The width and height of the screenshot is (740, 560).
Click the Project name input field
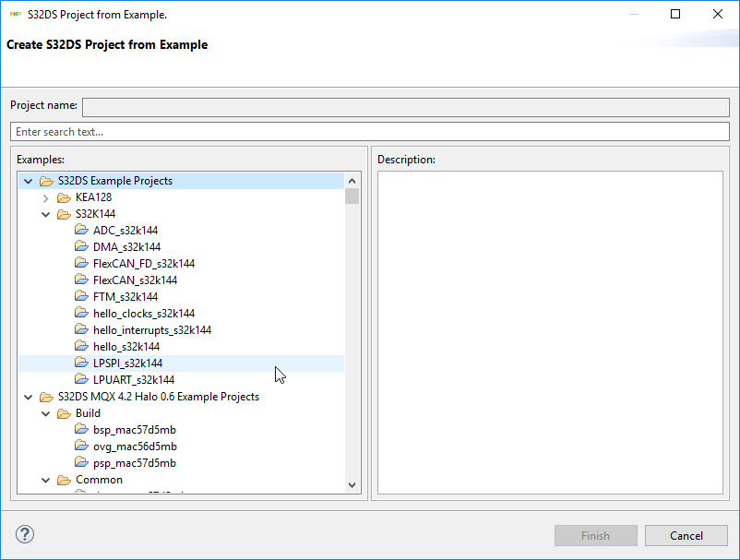[x=406, y=107]
